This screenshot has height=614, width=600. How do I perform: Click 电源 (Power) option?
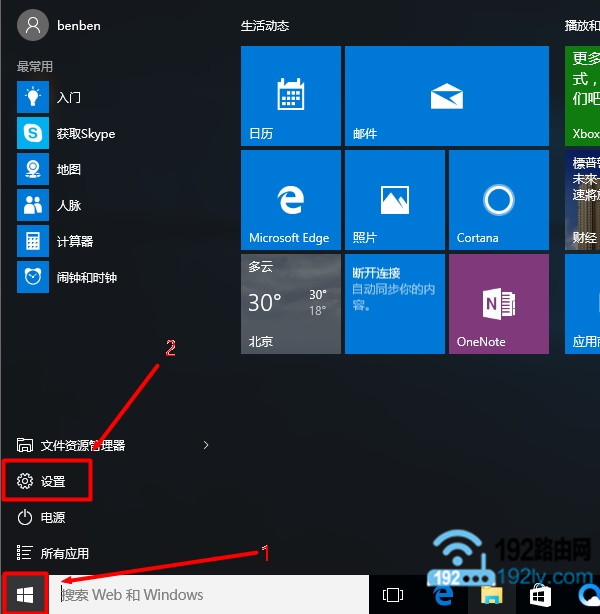[53, 517]
